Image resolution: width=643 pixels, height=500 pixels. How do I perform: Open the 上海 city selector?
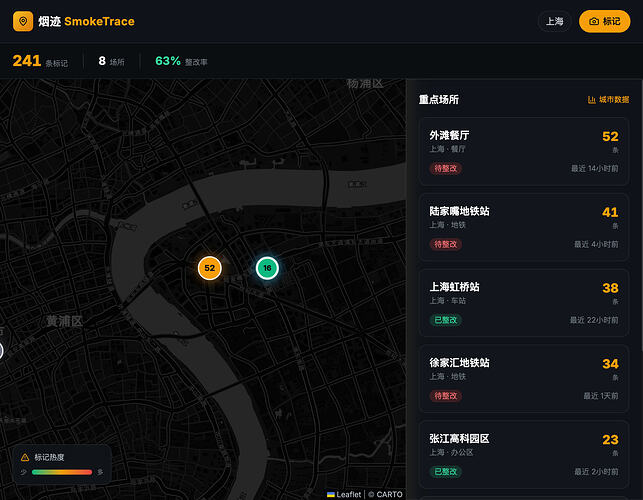554,21
